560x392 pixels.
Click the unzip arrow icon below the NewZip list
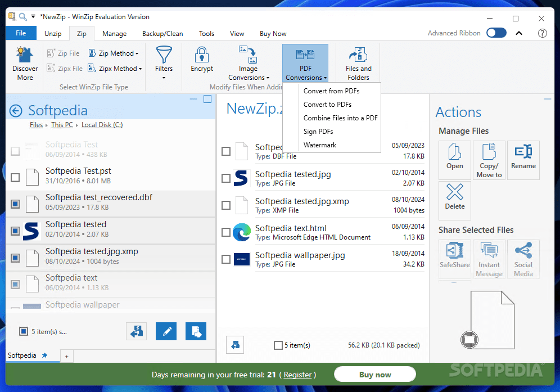235,345
